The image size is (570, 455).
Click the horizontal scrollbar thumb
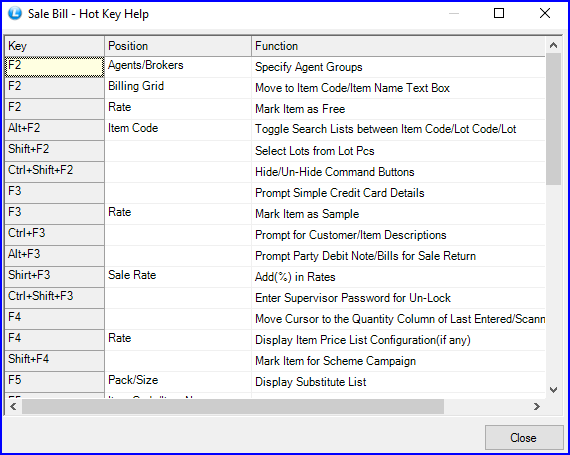click(x=233, y=406)
